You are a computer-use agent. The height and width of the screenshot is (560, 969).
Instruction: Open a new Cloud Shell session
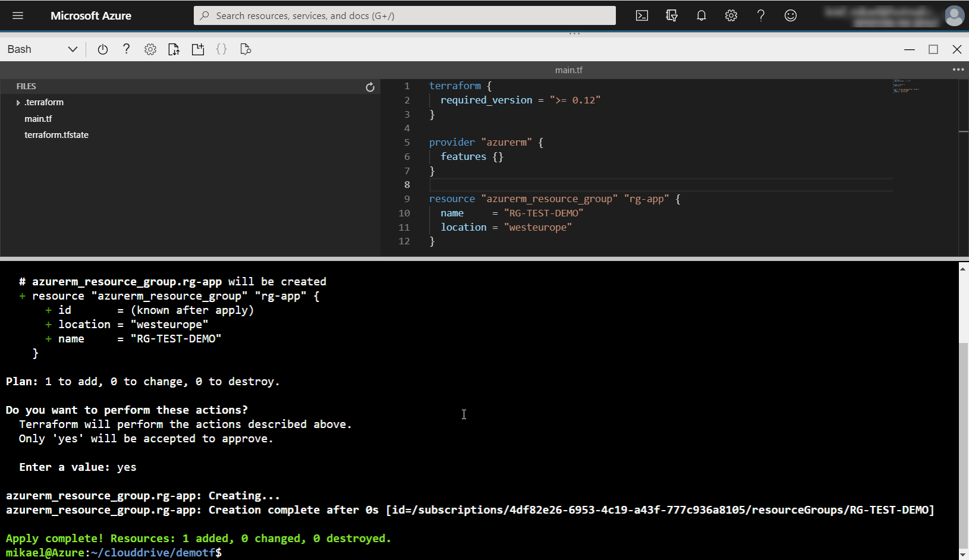tap(198, 49)
